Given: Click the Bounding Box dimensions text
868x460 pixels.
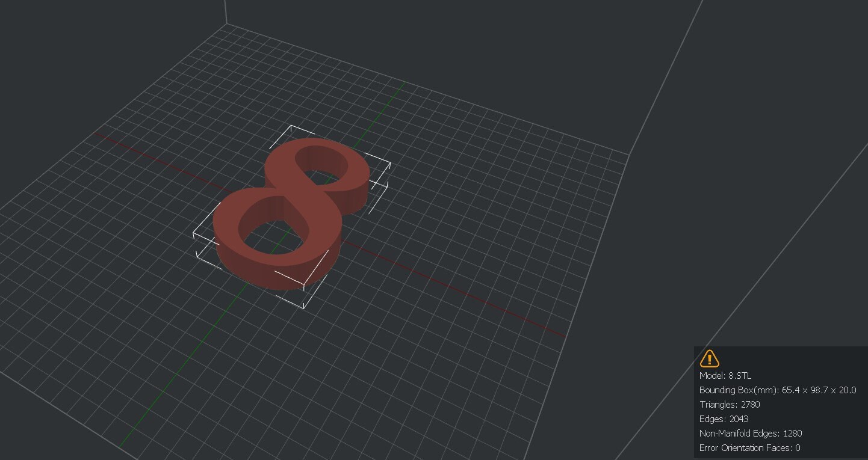Looking at the screenshot, I should click(778, 390).
